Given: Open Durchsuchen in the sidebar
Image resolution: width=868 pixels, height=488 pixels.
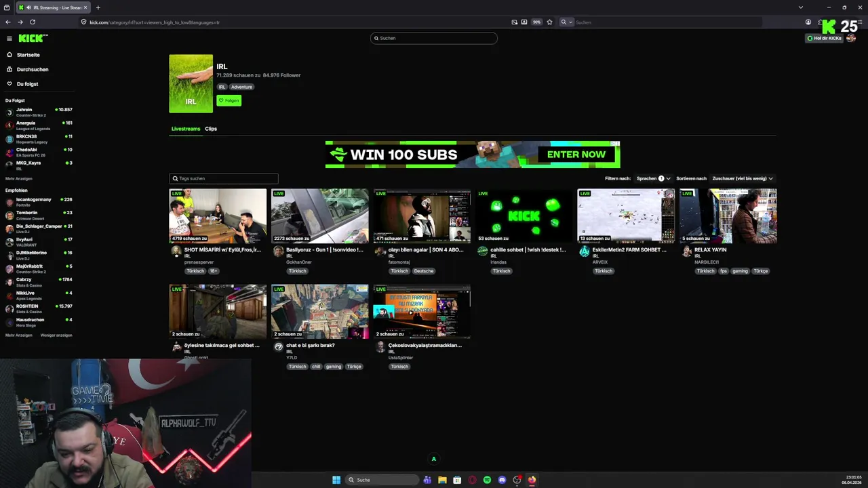Looking at the screenshot, I should point(32,69).
